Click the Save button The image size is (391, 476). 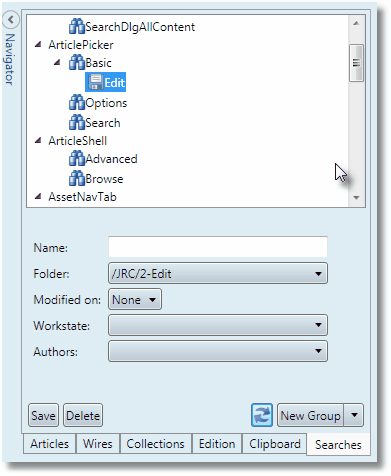pos(43,415)
